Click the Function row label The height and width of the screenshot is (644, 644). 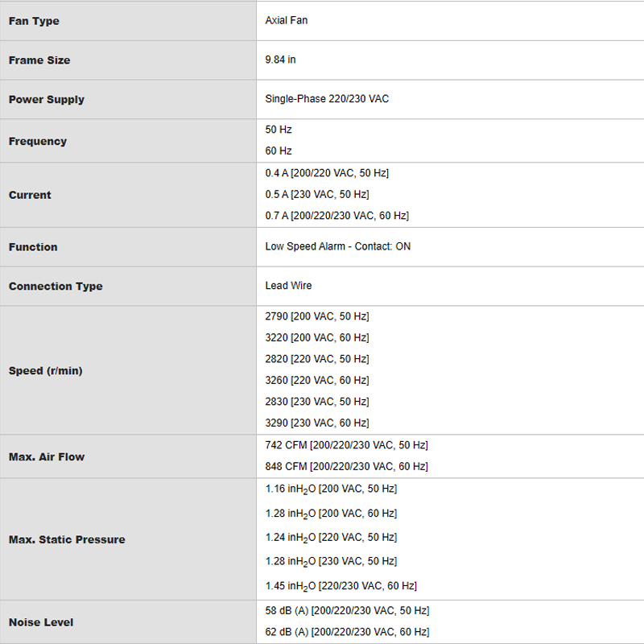33,247
